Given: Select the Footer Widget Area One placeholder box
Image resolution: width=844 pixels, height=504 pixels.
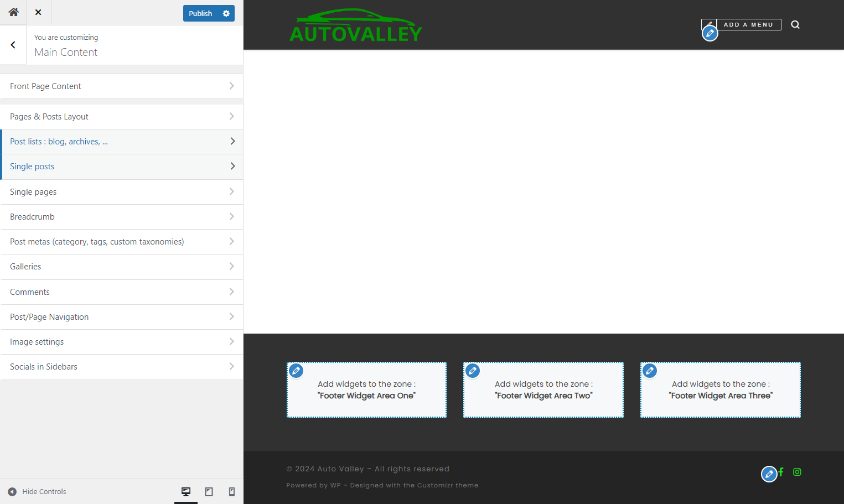Looking at the screenshot, I should point(366,389).
